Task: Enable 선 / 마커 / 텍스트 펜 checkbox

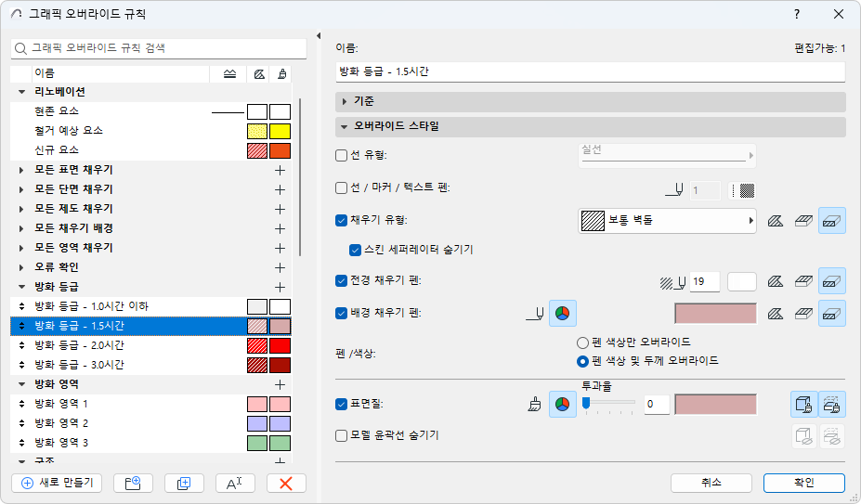Action: [341, 187]
